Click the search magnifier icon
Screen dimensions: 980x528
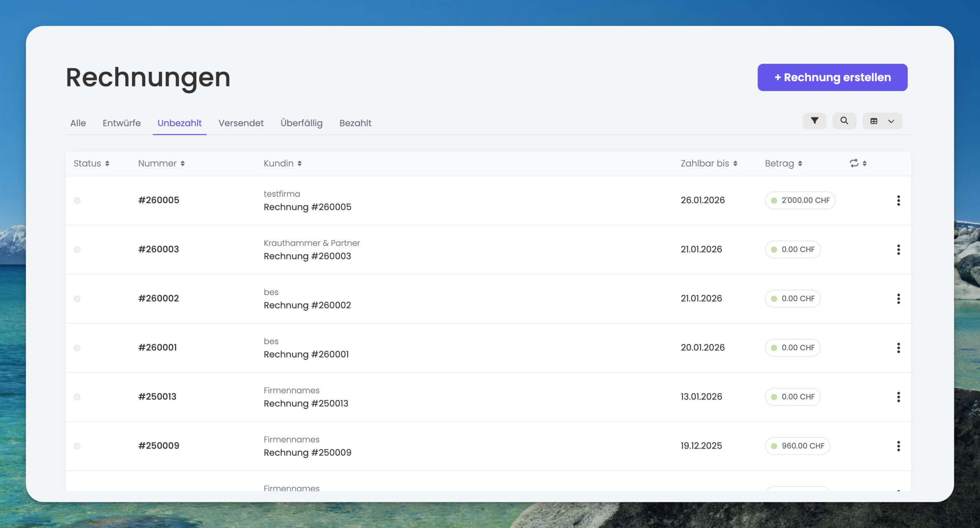tap(844, 121)
